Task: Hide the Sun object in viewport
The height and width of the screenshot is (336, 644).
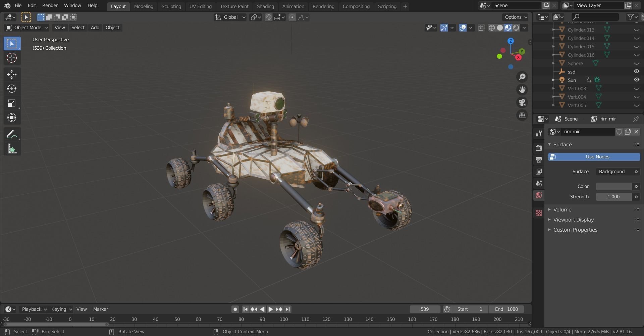Action: tap(636, 80)
